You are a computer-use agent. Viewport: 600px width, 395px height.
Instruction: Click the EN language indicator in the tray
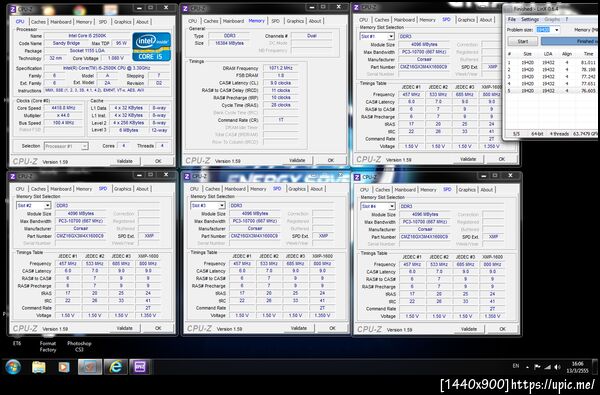(x=515, y=366)
